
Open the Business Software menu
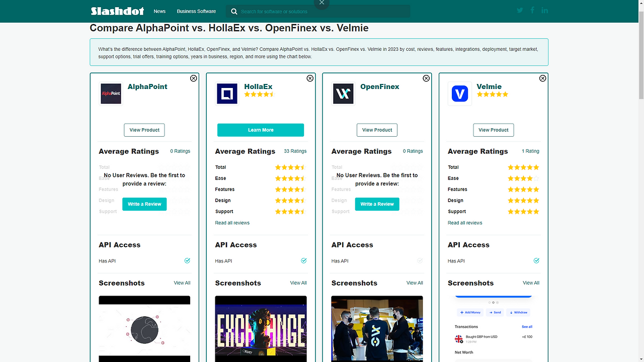196,11
